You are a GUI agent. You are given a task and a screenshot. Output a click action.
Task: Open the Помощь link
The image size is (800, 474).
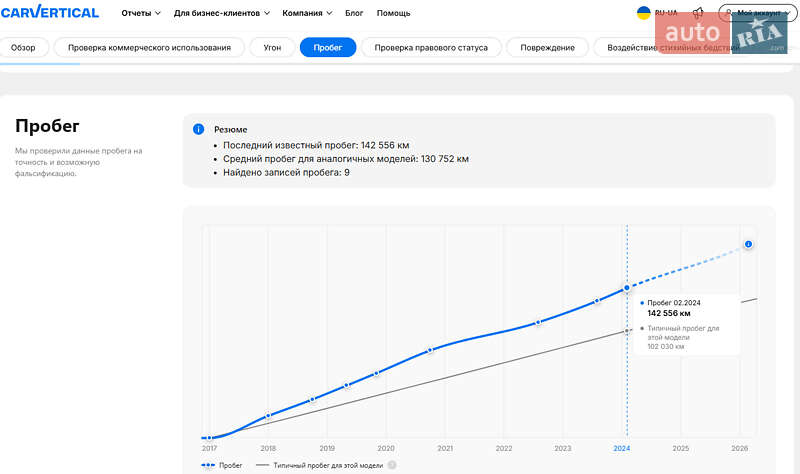(x=393, y=13)
